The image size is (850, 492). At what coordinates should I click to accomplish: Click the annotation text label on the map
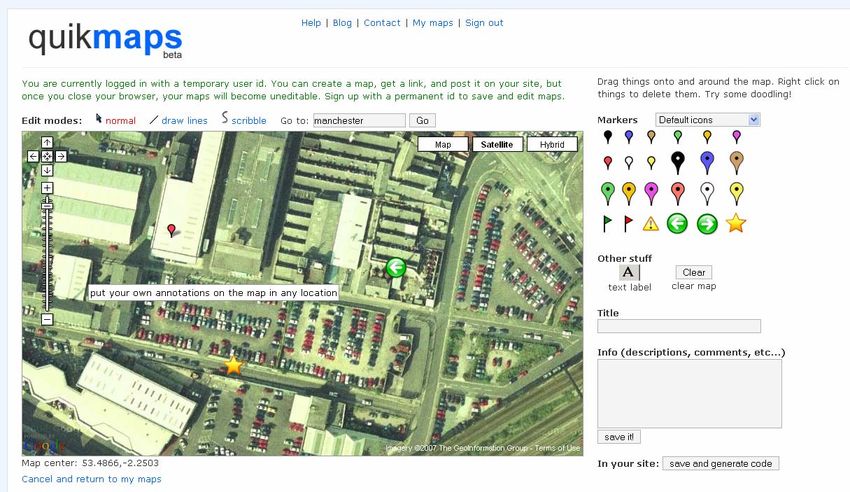click(214, 293)
